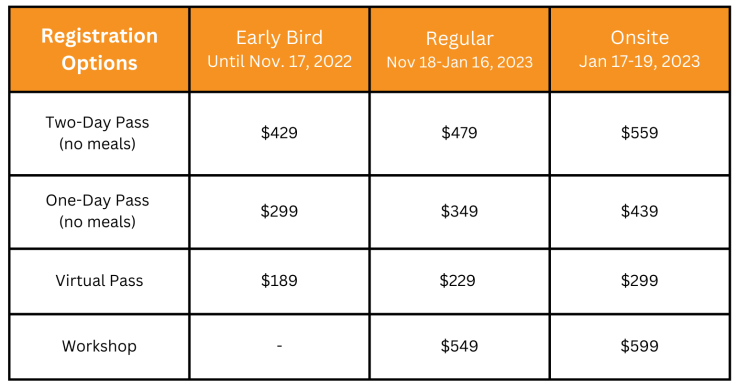Click the dash in Workshop Early Bird cell
737x385 pixels.
[279, 346]
